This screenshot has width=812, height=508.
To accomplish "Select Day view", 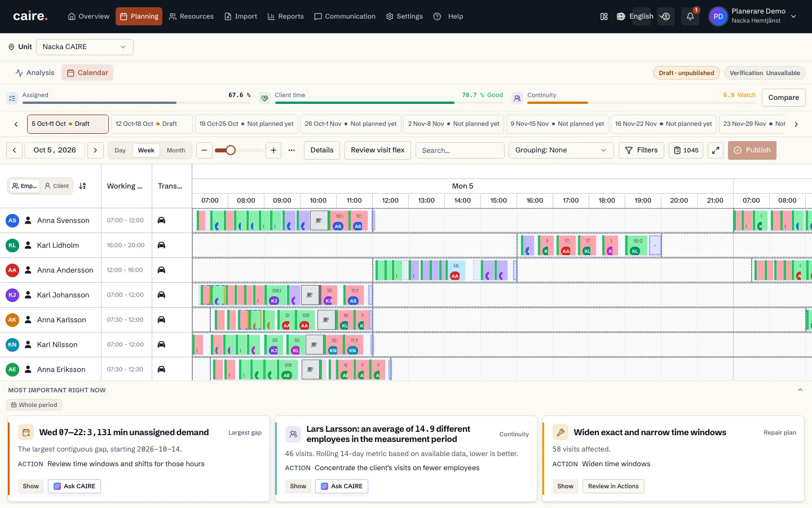I will pyautogui.click(x=120, y=150).
